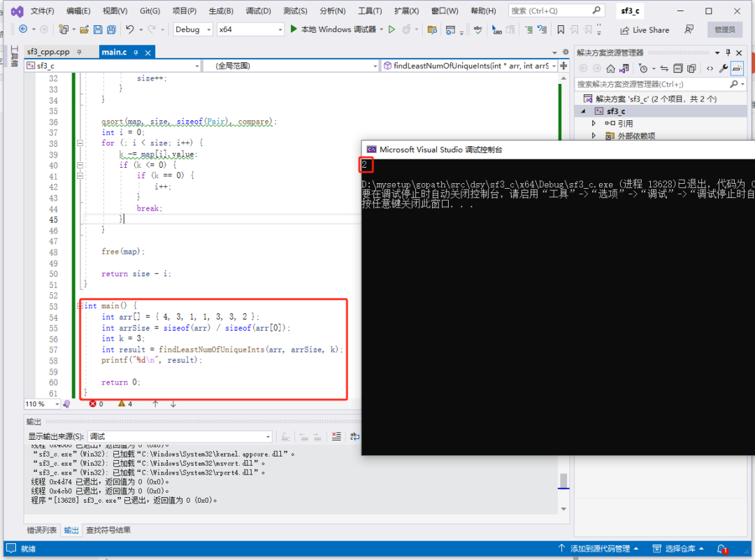The width and height of the screenshot is (755, 560).
Task: Click the clear-all icon in Output panel
Action: pyautogui.click(x=336, y=436)
